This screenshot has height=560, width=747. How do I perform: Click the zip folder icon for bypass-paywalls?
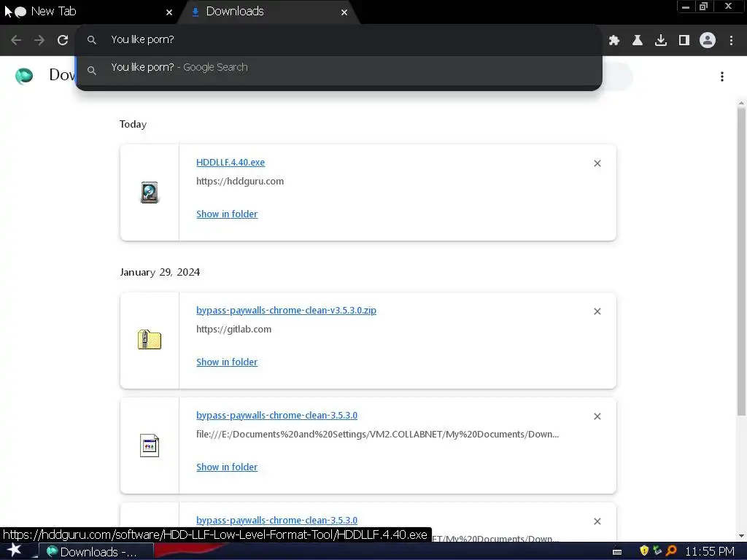(150, 340)
